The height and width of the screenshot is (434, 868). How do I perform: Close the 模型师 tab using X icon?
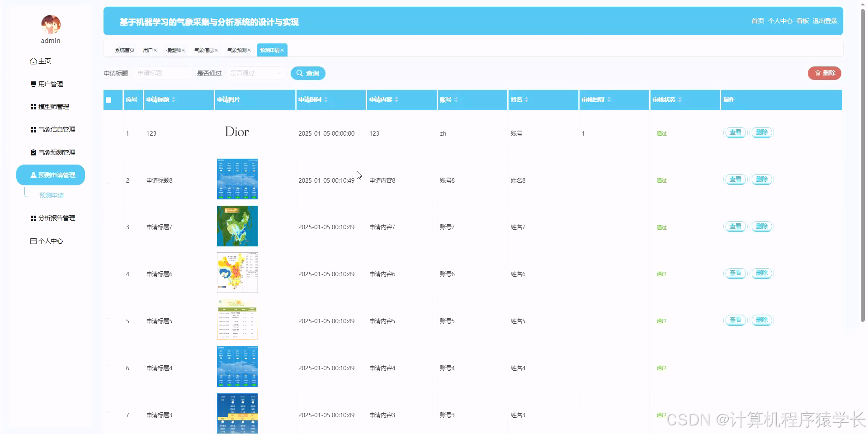[183, 50]
